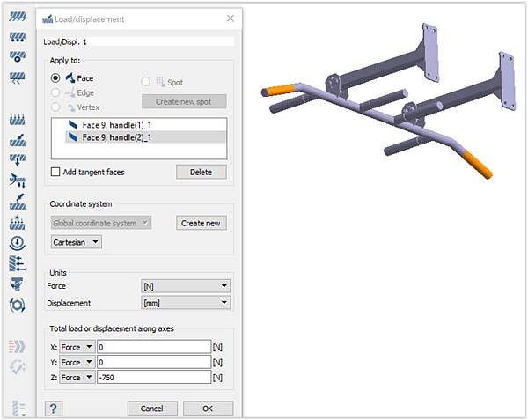Open the Y axis Force type dropdown
Image resolution: width=528 pixels, height=420 pixels.
coord(77,362)
